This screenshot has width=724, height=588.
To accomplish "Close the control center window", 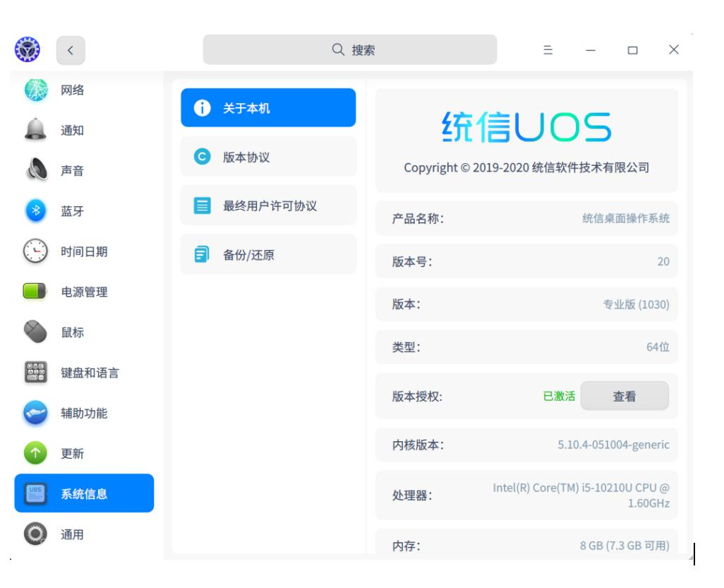I will coord(674,49).
